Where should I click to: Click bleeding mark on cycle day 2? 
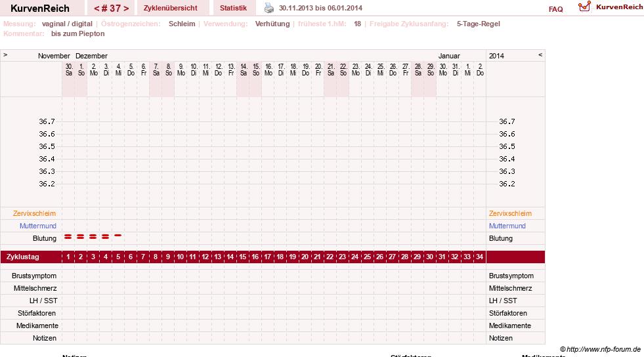(81, 237)
